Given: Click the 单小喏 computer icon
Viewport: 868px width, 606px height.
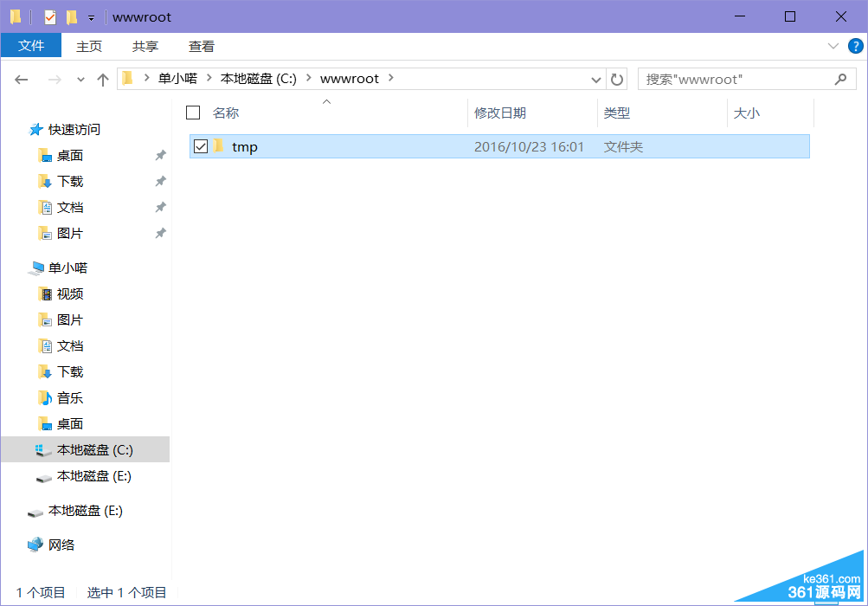Looking at the screenshot, I should (x=36, y=268).
